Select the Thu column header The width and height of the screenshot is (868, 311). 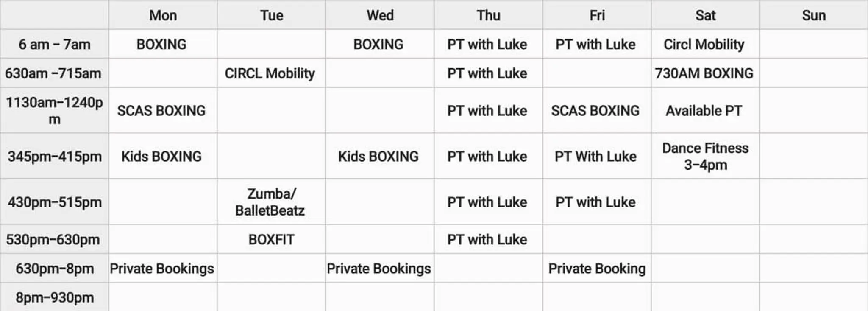488,15
